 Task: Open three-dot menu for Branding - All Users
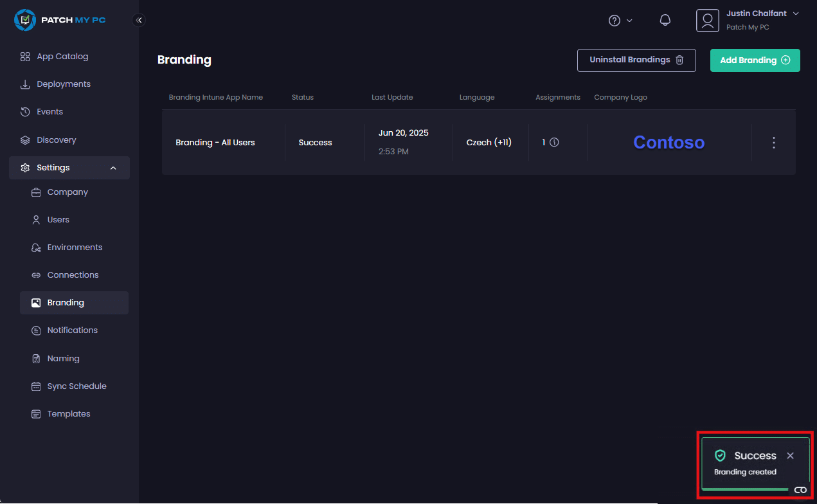click(774, 143)
